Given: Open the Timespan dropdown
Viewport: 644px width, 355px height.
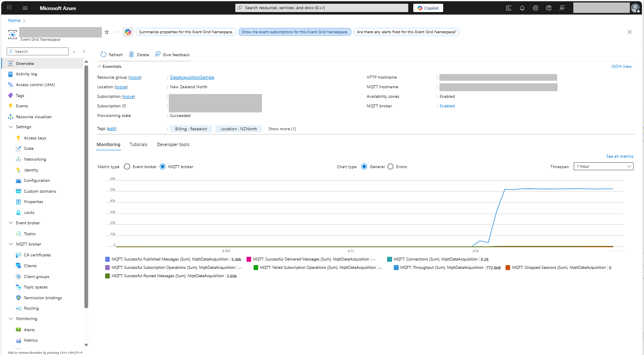Looking at the screenshot, I should pos(603,166).
